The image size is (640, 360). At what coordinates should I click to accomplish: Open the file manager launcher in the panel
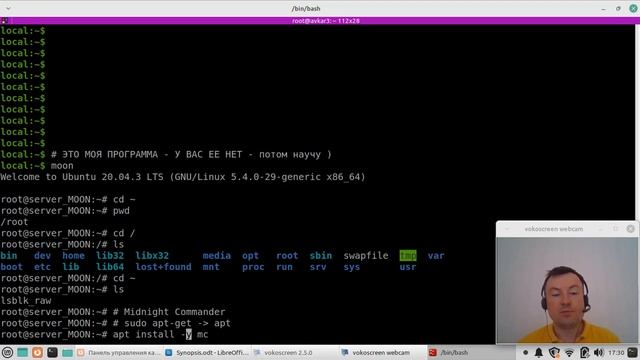67,352
